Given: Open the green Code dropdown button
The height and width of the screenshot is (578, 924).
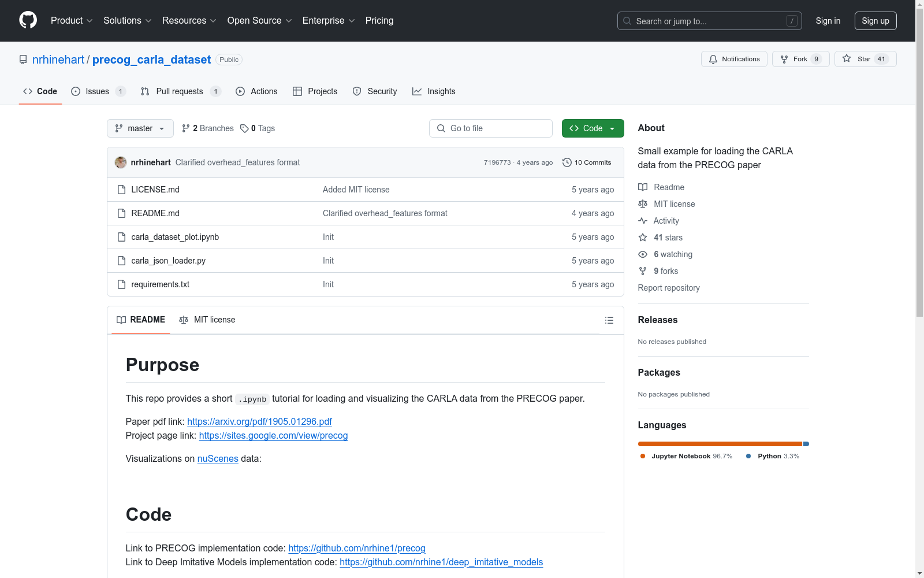Looking at the screenshot, I should 593,128.
